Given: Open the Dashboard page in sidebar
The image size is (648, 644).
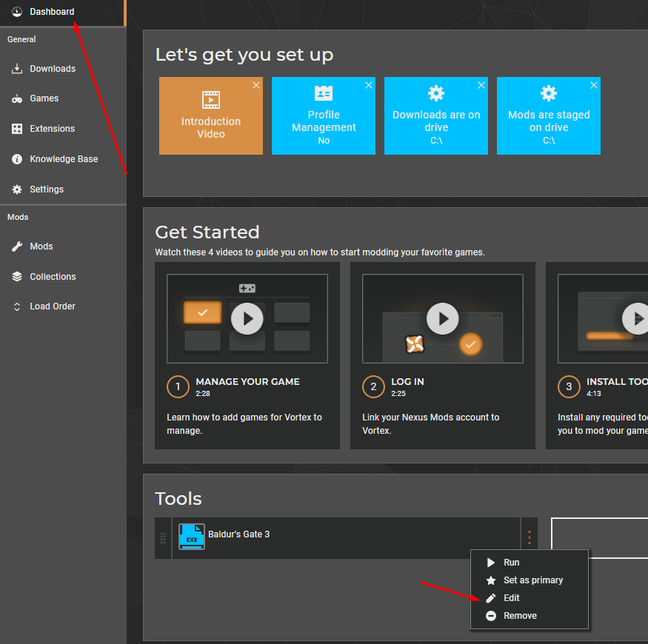Looking at the screenshot, I should point(62,12).
